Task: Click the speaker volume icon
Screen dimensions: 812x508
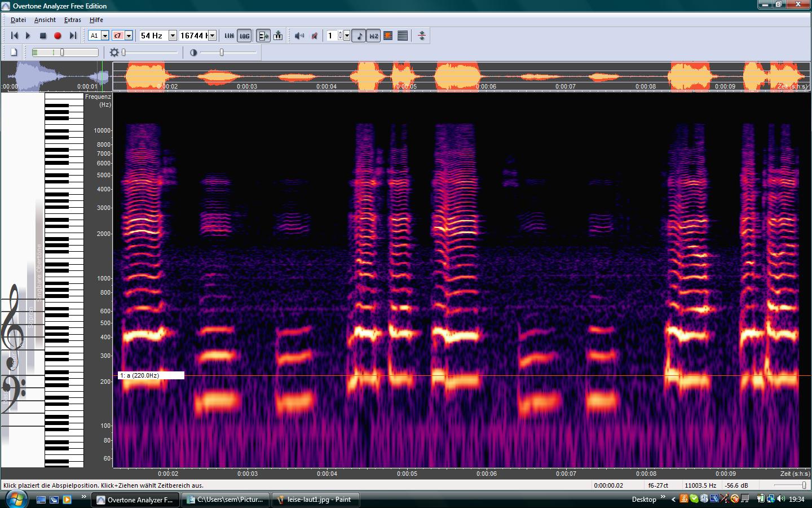Action: [299, 36]
